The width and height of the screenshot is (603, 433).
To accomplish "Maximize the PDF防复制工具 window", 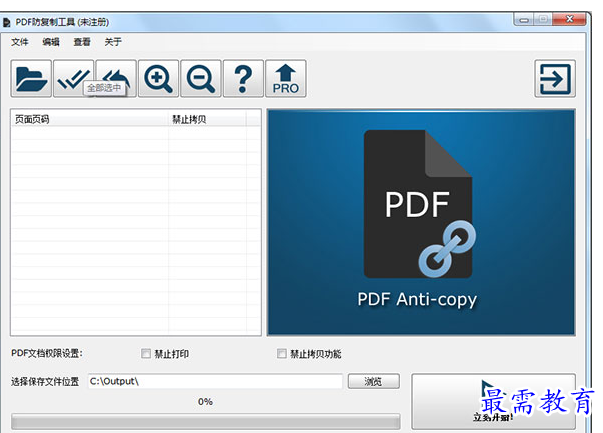I will [x=543, y=19].
